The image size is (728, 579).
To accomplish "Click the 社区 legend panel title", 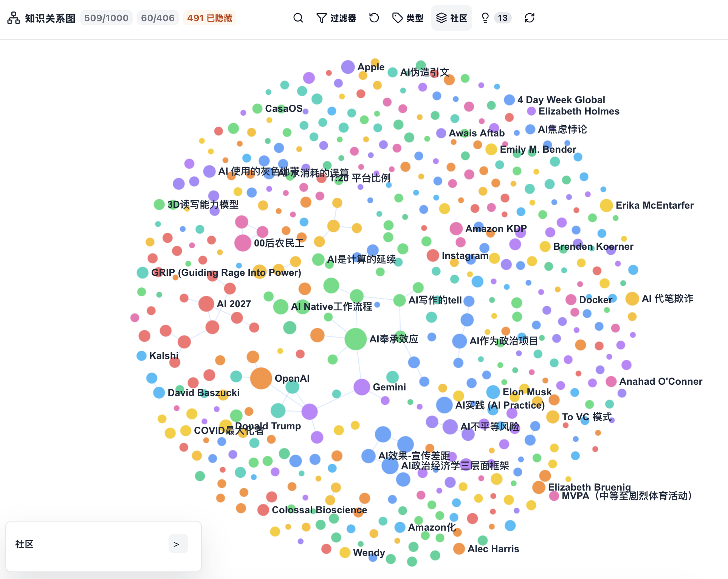I will point(24,544).
